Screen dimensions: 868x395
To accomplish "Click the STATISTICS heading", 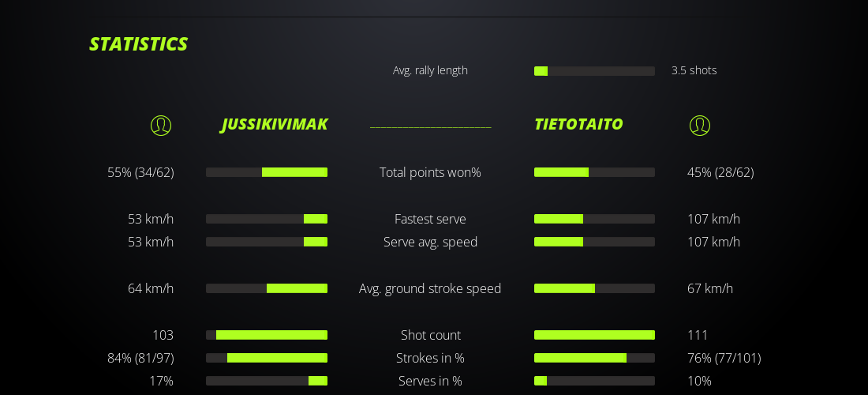I will 138,44.
